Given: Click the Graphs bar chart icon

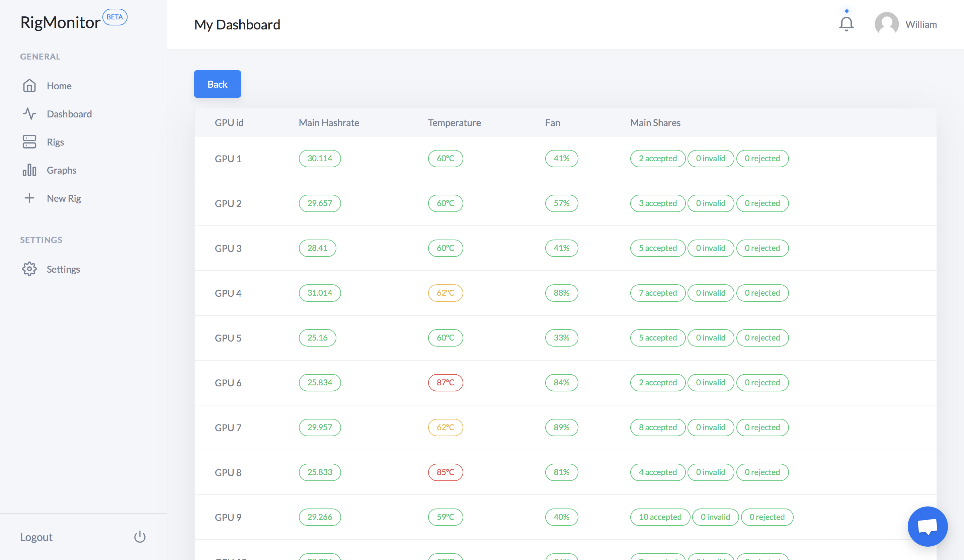Looking at the screenshot, I should pos(29,170).
